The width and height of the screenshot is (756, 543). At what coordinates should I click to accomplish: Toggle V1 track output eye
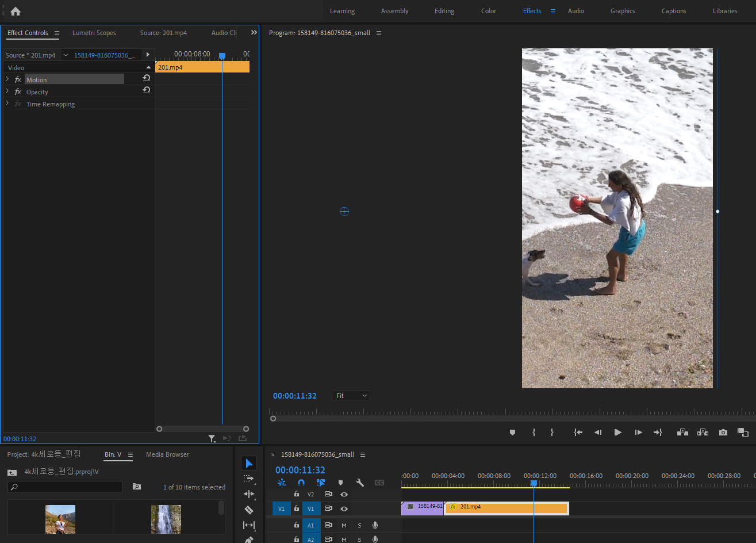[344, 508]
